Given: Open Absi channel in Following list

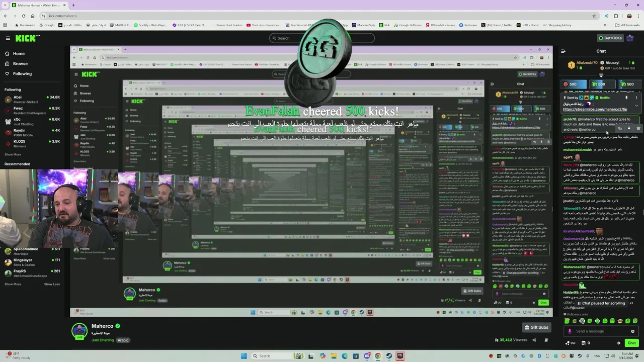Looking at the screenshot, I should [x=32, y=99].
